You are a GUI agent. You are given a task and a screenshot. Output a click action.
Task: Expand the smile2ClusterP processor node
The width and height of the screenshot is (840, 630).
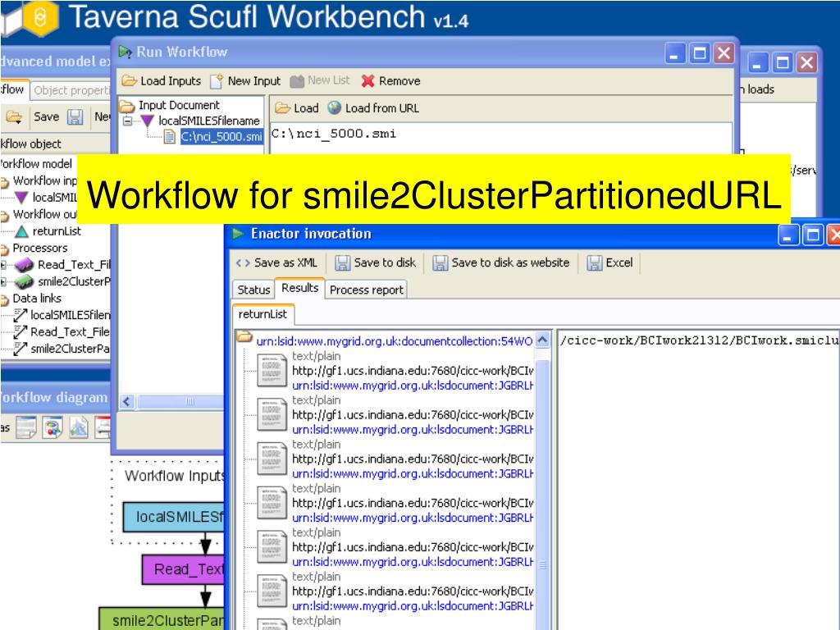click(x=3, y=282)
